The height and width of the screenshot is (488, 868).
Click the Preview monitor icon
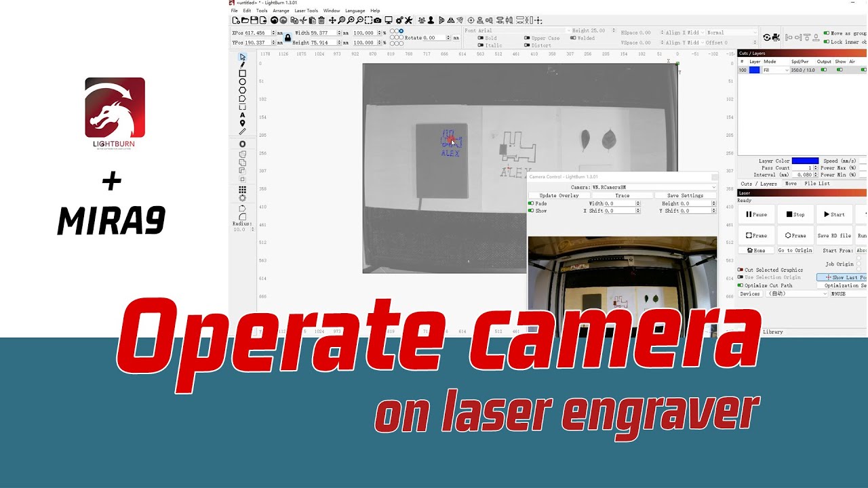tap(389, 20)
